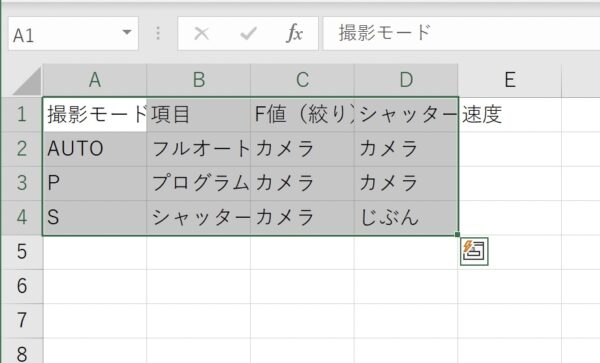Select cell E1 showing 速度

pyautogui.click(x=510, y=114)
